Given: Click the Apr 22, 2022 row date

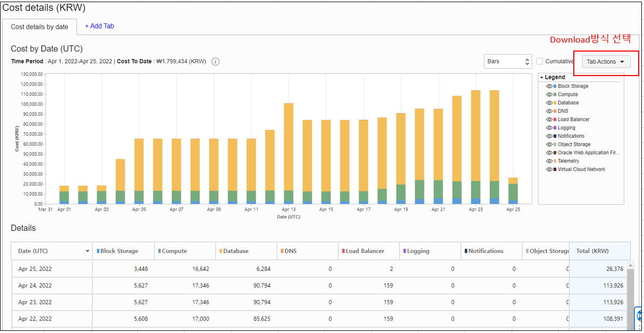Looking at the screenshot, I should coord(35,319).
